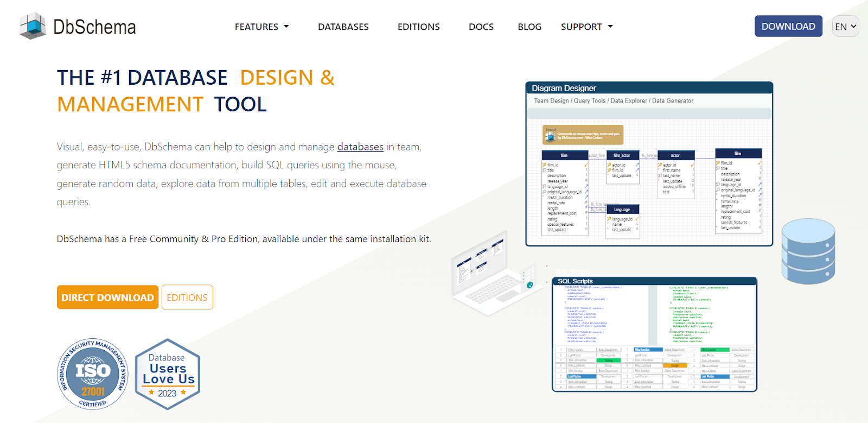
Task: Click the language table in diagram
Action: [x=622, y=221]
